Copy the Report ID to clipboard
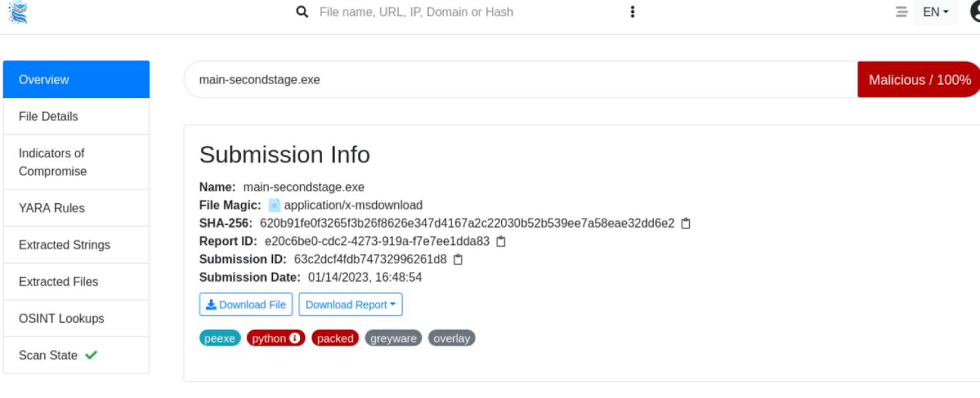This screenshot has width=980, height=398. pos(501,241)
